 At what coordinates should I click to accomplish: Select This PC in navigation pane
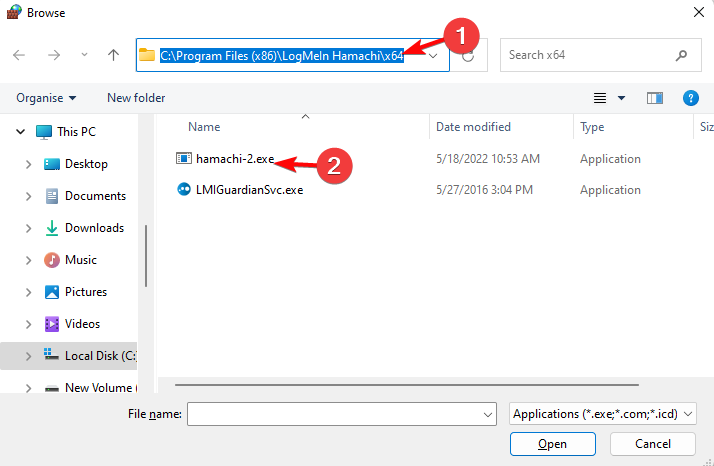coord(76,132)
